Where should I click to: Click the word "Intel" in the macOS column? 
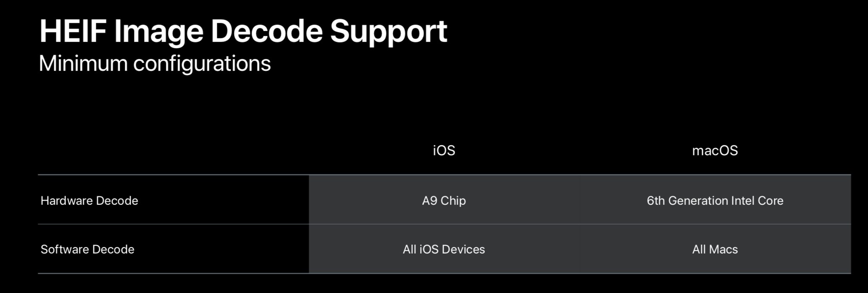tap(743, 201)
